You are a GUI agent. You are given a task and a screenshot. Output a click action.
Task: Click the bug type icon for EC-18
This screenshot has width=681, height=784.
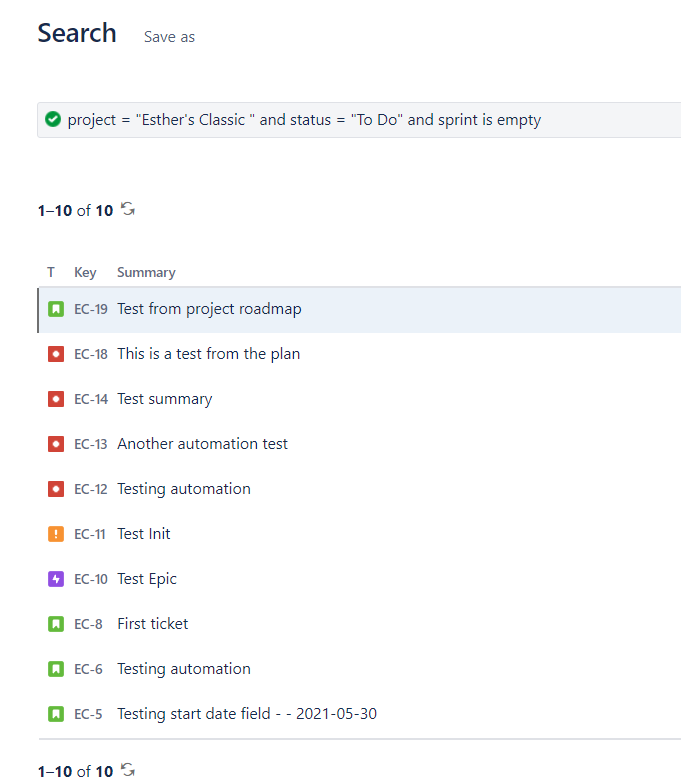[x=56, y=354]
